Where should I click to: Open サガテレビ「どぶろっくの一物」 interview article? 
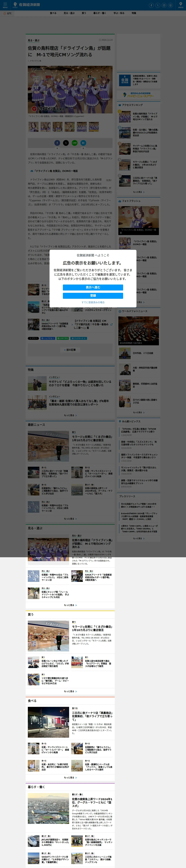click(80, 384)
